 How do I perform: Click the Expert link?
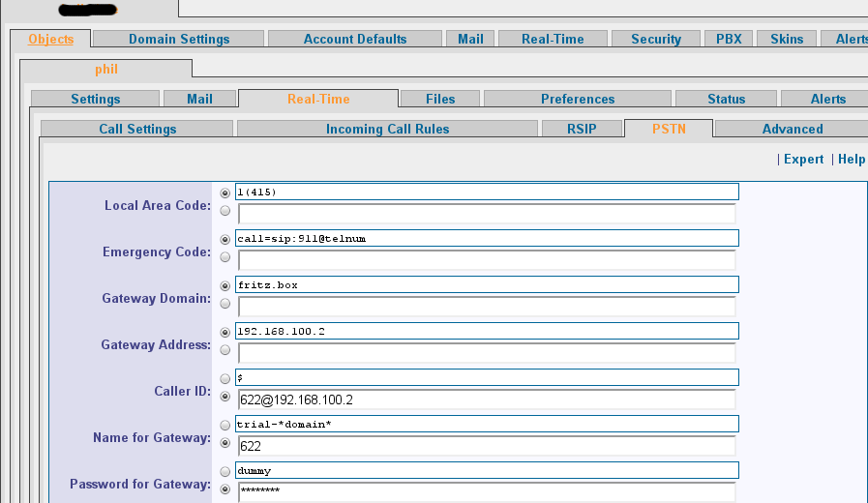[803, 160]
